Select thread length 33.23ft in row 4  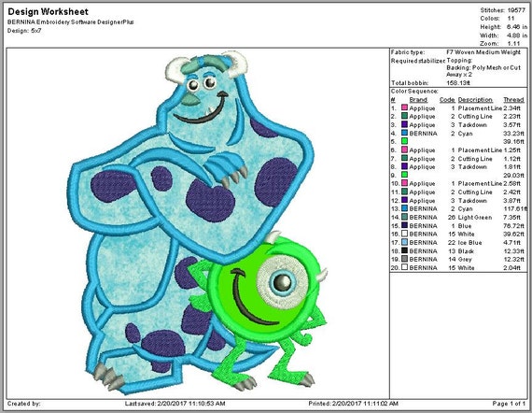[513, 133]
